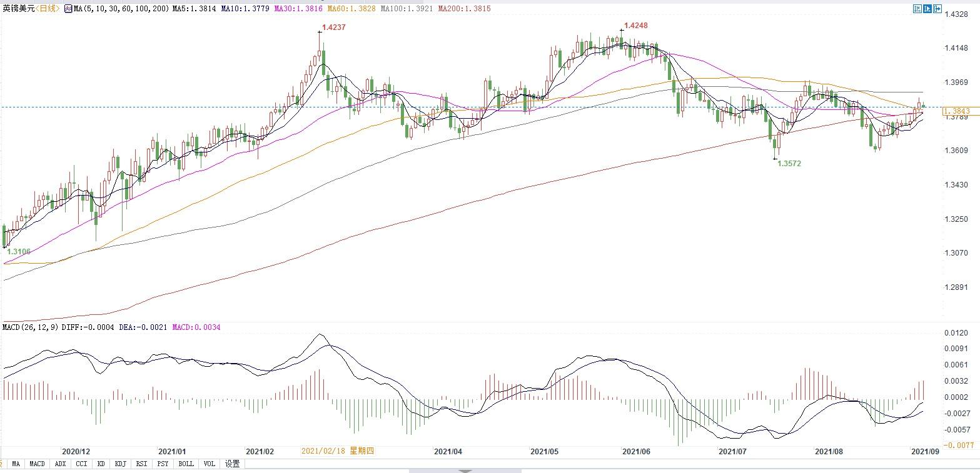Viewport: 980px width, 473px height.
Task: Switch to the VOL indicator tab
Action: (209, 464)
